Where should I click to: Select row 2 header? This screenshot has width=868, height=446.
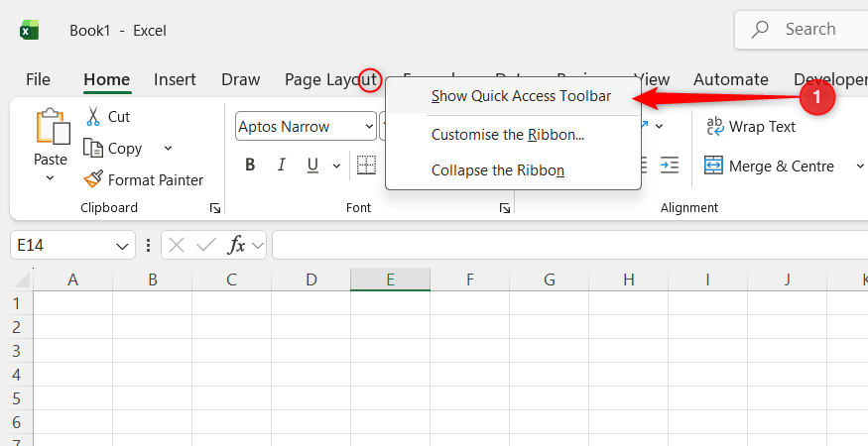pos(17,327)
